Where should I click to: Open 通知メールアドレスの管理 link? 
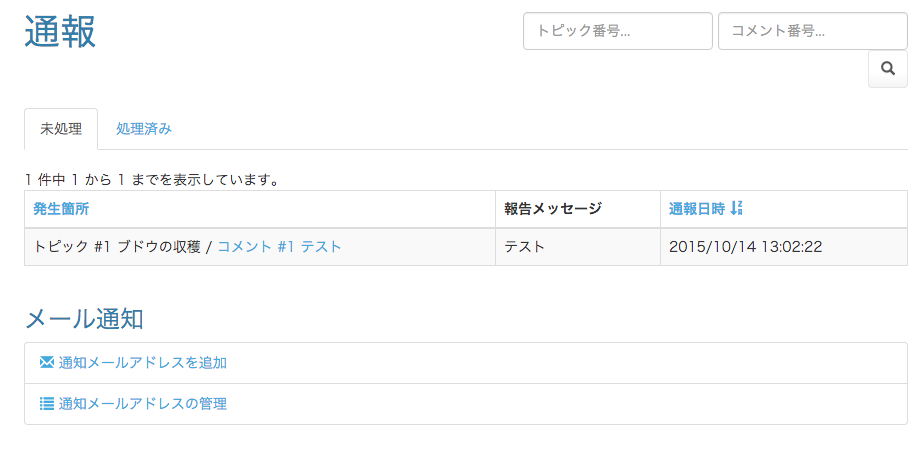[142, 404]
